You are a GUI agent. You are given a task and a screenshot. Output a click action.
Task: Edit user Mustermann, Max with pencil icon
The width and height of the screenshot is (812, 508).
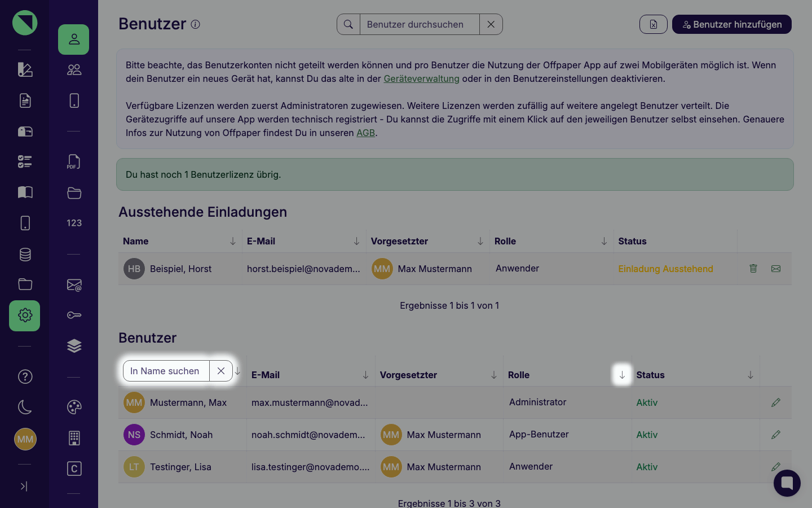[776, 402]
